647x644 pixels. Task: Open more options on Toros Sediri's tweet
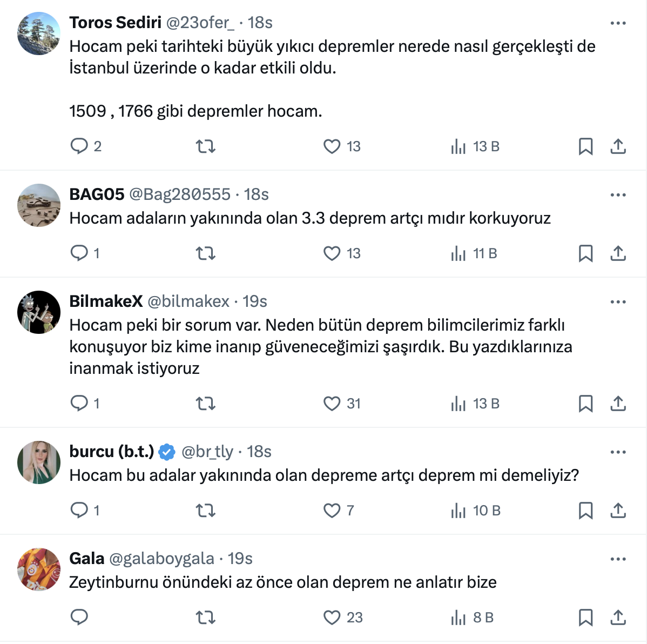click(x=618, y=23)
